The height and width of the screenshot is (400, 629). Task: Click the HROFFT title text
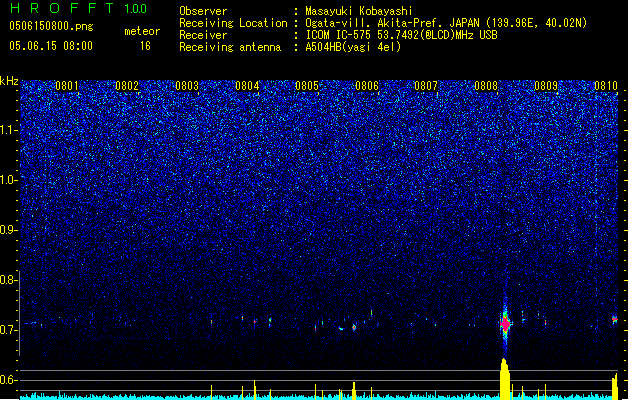point(62,8)
